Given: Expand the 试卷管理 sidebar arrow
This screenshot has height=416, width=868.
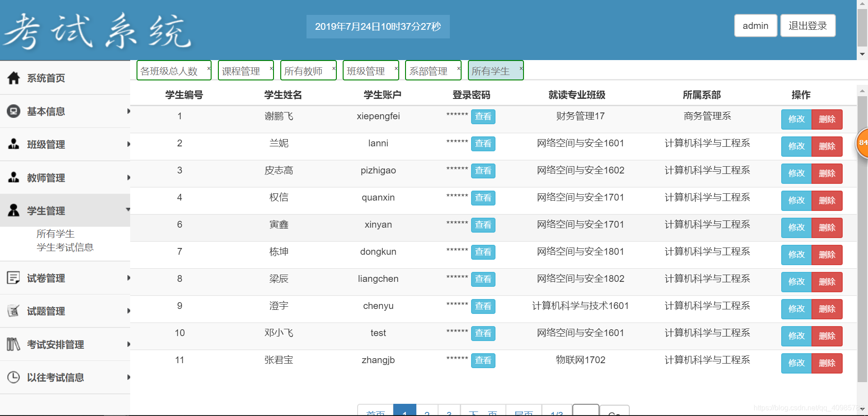Looking at the screenshot, I should [129, 278].
